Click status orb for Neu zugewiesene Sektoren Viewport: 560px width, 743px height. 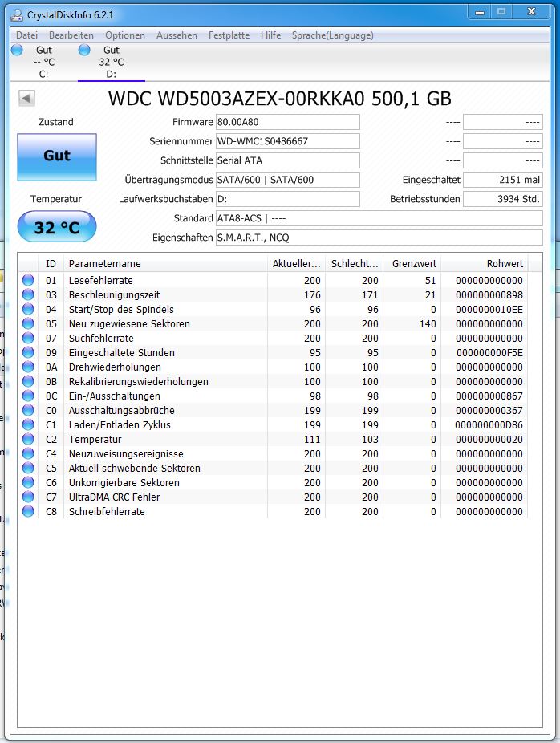coord(28,323)
